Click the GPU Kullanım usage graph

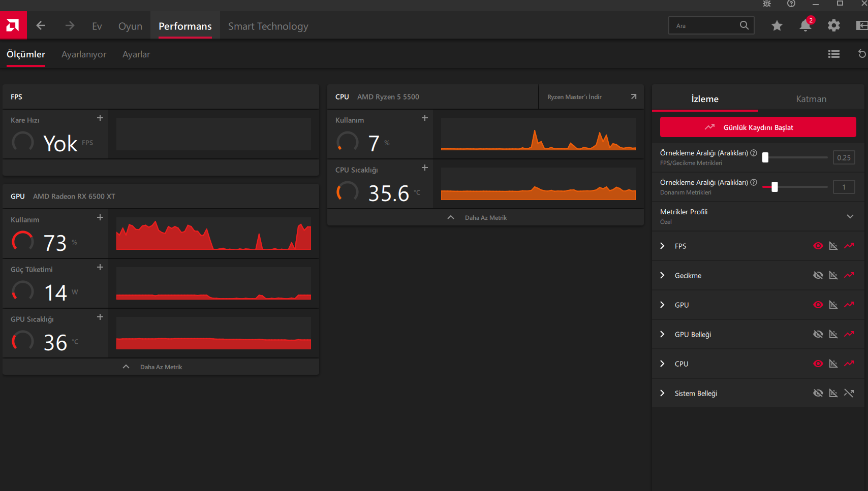point(213,234)
